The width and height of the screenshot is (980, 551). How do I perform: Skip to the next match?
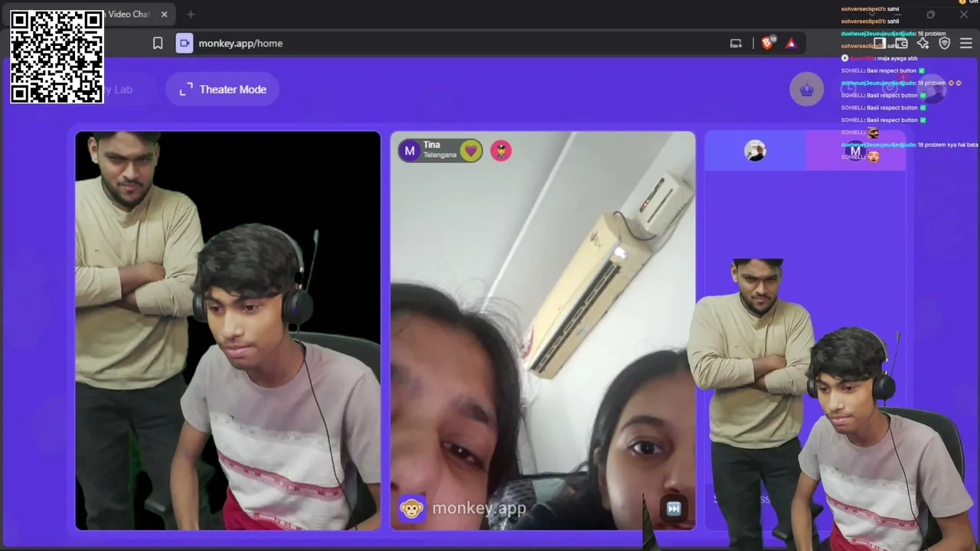pos(674,508)
